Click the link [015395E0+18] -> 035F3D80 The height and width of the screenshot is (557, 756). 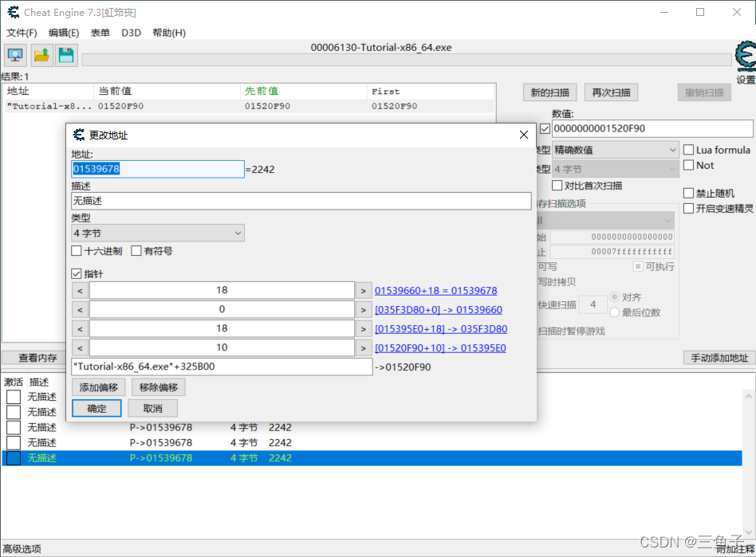pyautogui.click(x=441, y=329)
